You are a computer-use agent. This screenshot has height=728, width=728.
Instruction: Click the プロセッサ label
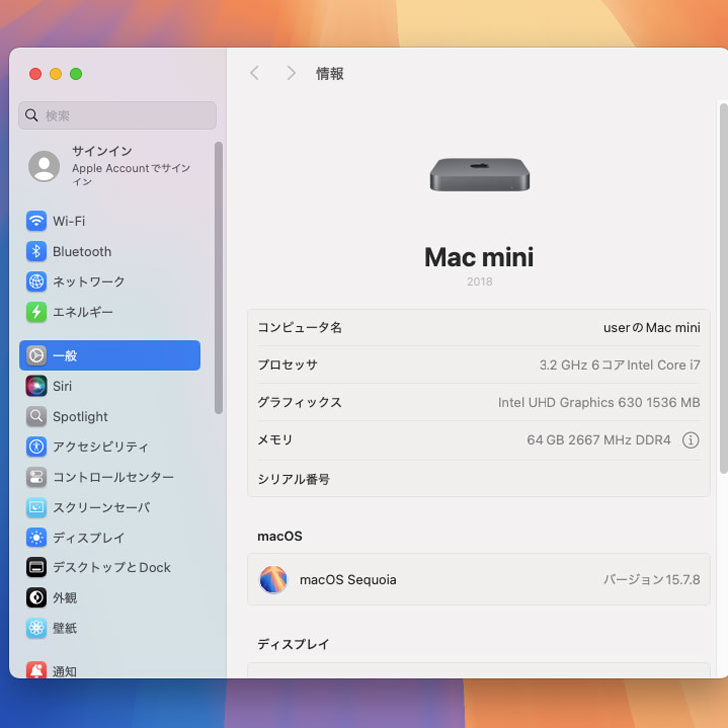(288, 365)
